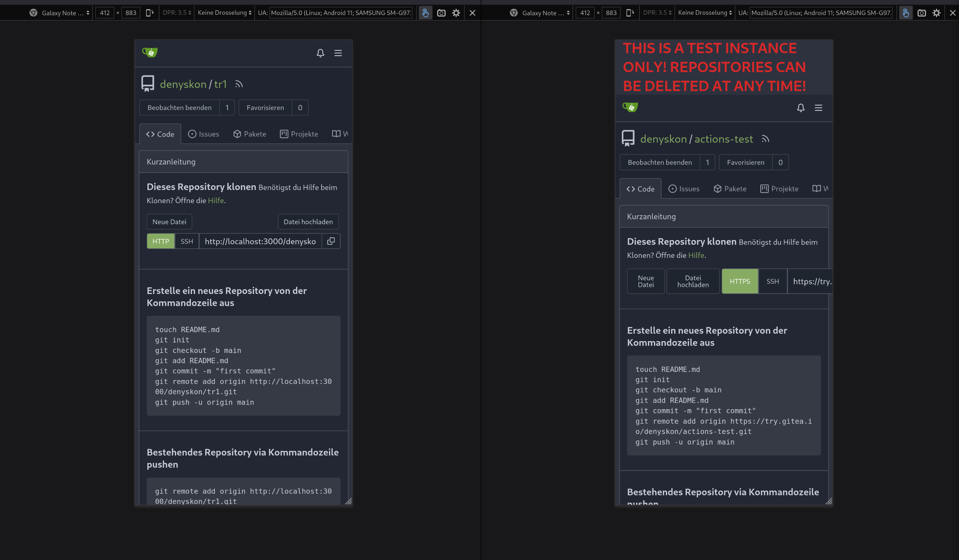Select Issues tab in tr1 repository
The height and width of the screenshot is (560, 959).
click(204, 134)
